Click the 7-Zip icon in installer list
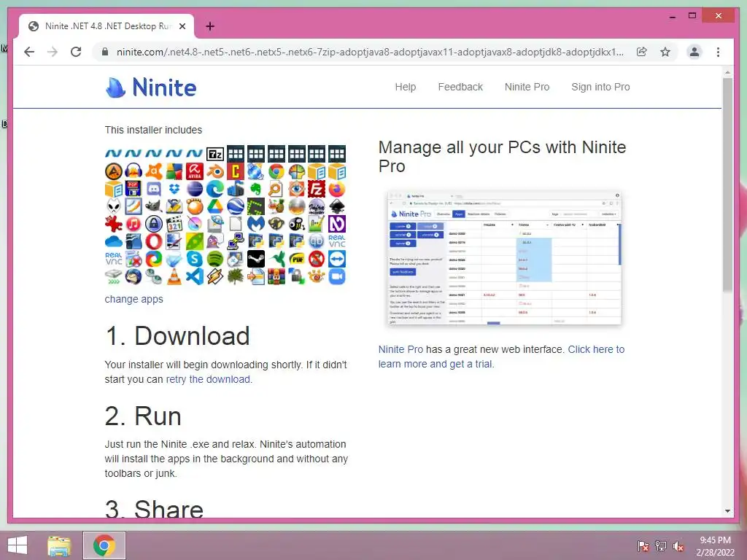747x560 pixels. click(x=215, y=154)
